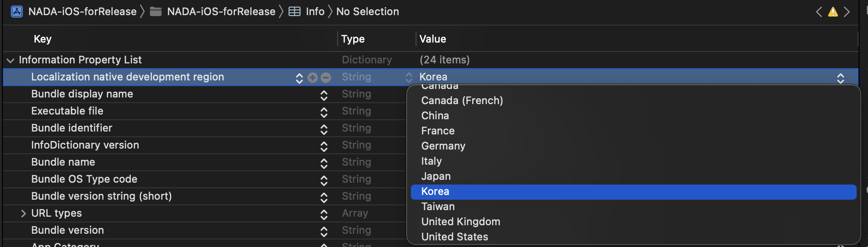Choose United States from the region list

click(633, 237)
